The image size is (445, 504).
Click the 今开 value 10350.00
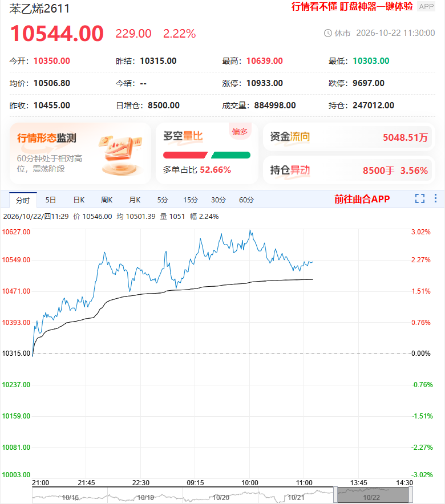coord(52,61)
